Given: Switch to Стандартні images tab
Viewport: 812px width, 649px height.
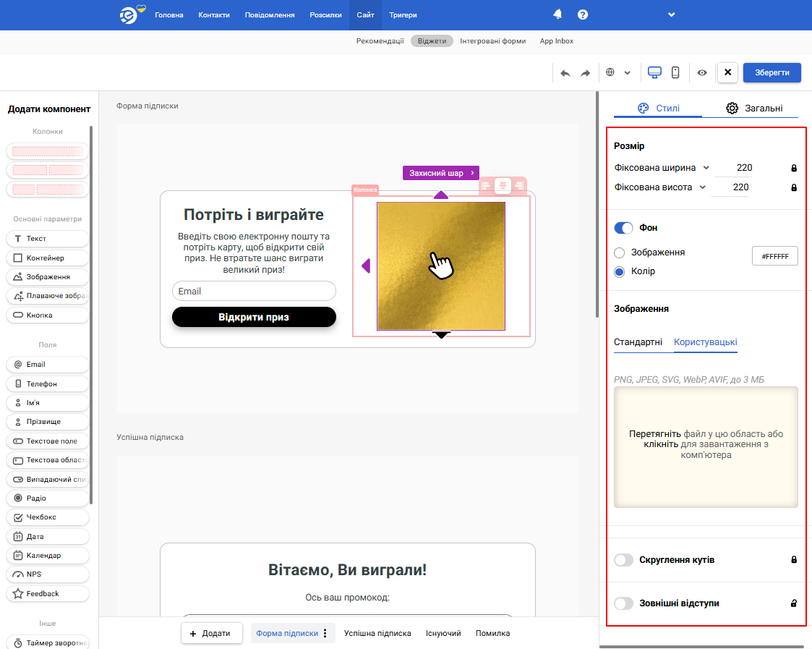Looking at the screenshot, I should (638, 342).
